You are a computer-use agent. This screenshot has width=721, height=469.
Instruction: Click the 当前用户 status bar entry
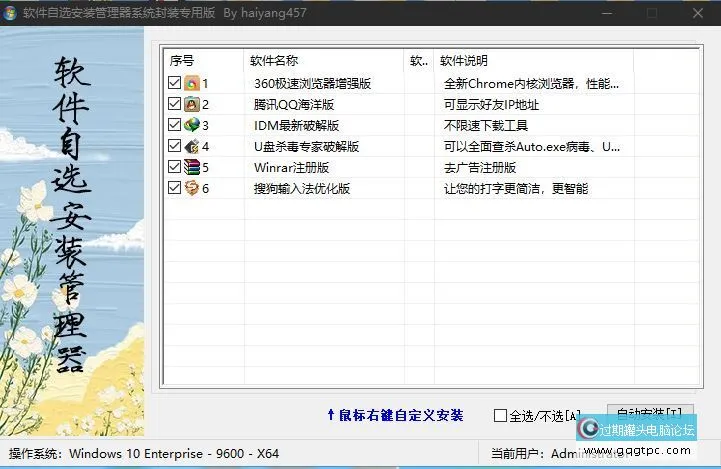pyautogui.click(x=559, y=454)
